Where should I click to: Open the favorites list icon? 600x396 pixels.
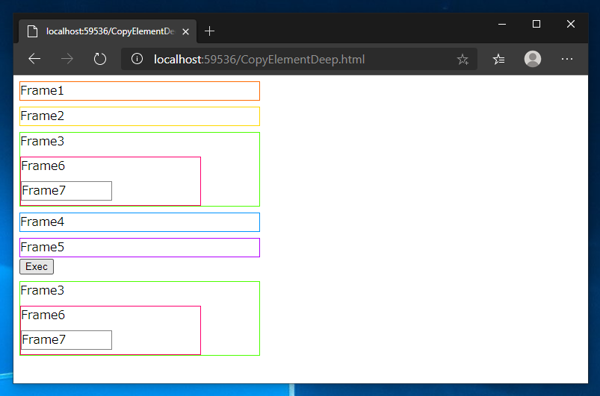point(499,59)
